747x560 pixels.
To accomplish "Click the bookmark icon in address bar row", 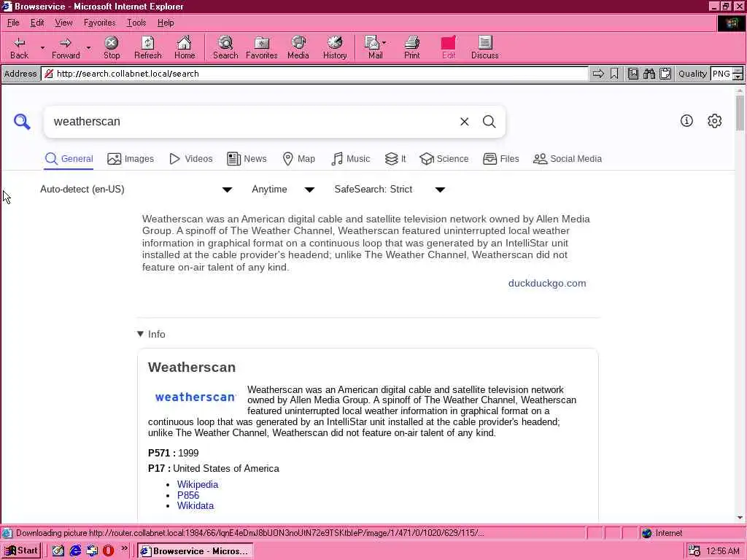I will click(x=614, y=74).
